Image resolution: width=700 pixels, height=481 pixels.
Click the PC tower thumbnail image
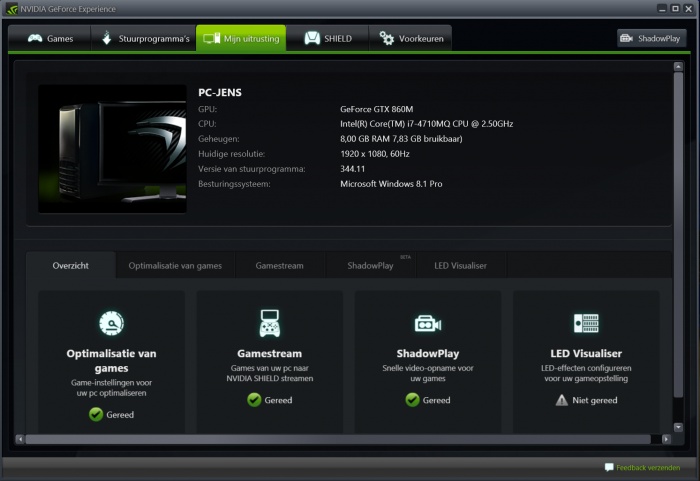[x=112, y=149]
